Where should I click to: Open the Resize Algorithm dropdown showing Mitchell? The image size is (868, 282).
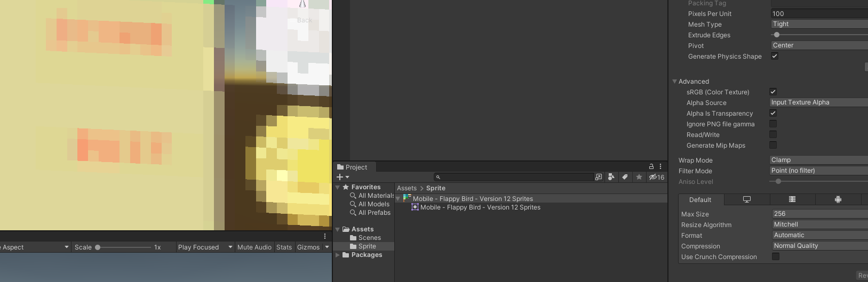(x=820, y=224)
